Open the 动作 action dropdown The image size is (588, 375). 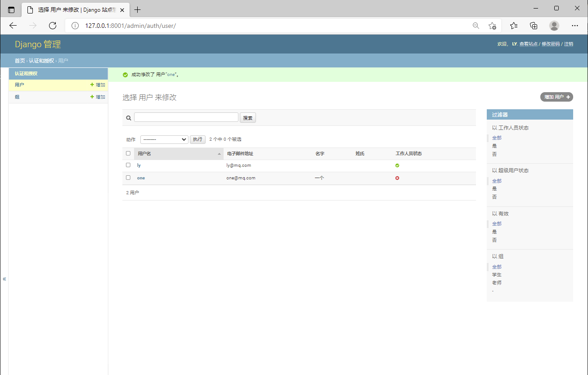tap(164, 139)
